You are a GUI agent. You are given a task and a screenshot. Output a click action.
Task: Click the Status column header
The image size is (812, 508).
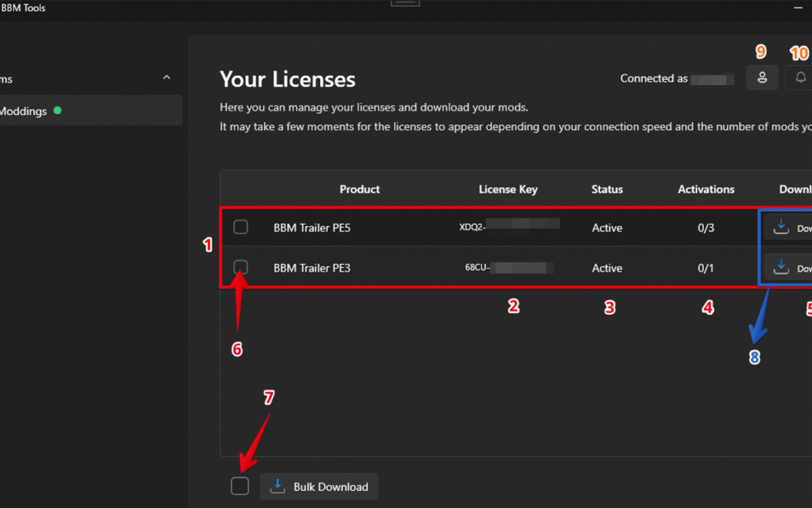pos(607,189)
